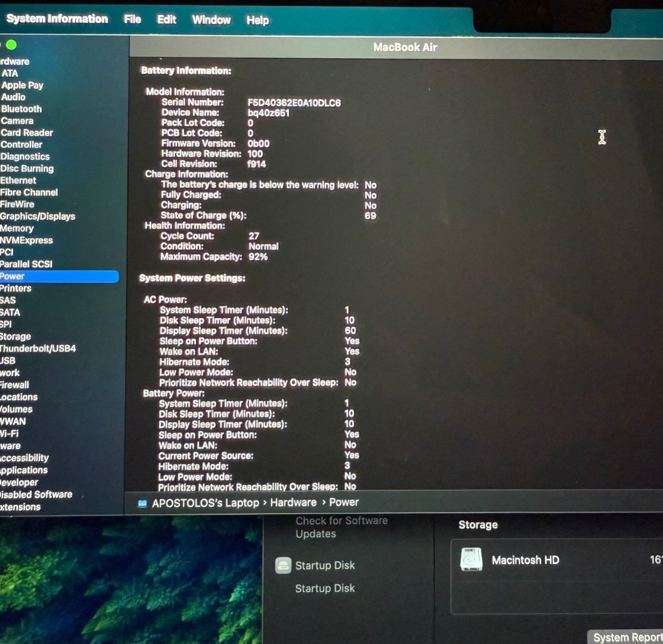Select ATA in the sidebar
Viewport: 663px width, 644px height.
tap(10, 73)
